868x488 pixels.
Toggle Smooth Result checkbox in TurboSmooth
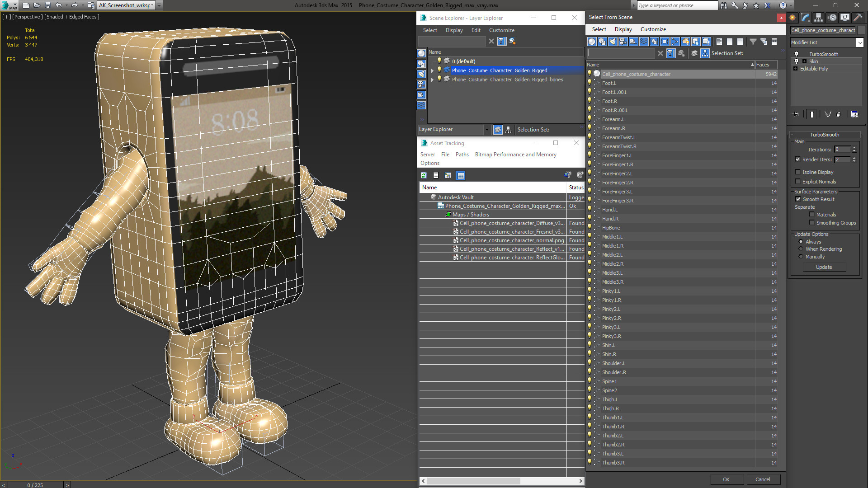coord(798,199)
